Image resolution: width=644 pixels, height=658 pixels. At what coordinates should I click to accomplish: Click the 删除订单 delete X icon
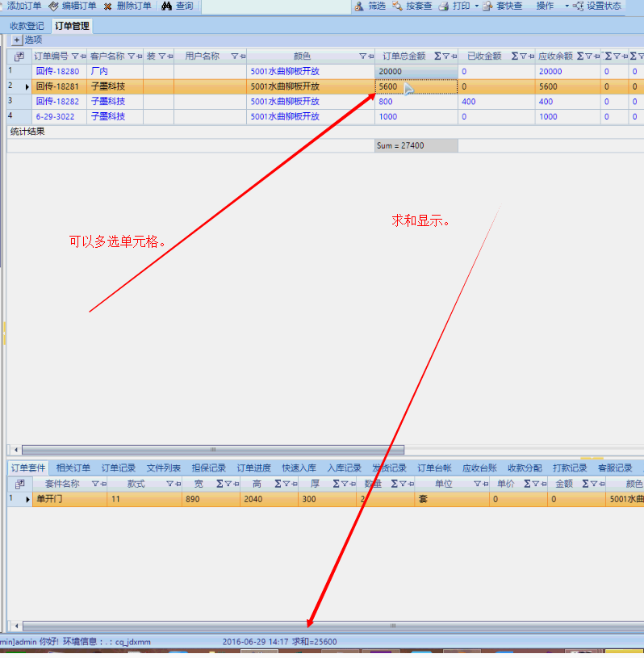click(107, 6)
